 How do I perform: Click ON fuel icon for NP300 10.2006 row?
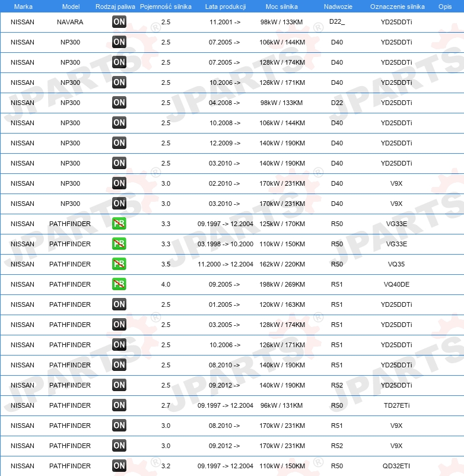tap(119, 82)
